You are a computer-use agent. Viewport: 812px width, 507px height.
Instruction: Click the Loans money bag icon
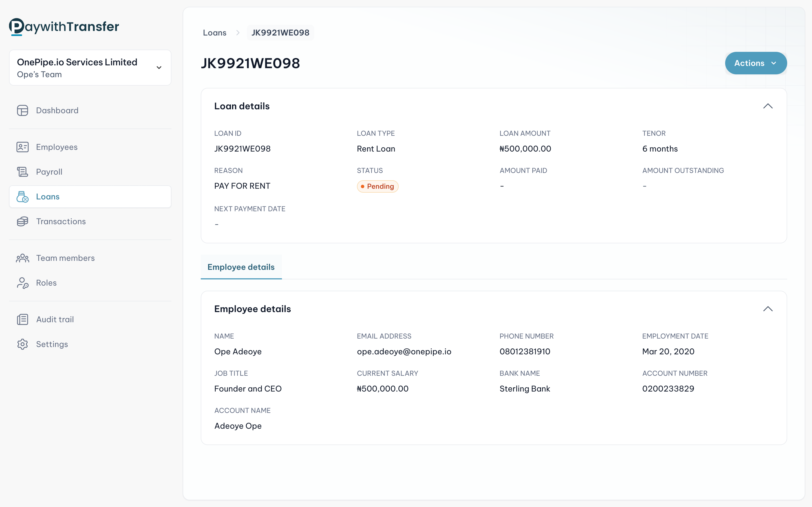point(23,197)
